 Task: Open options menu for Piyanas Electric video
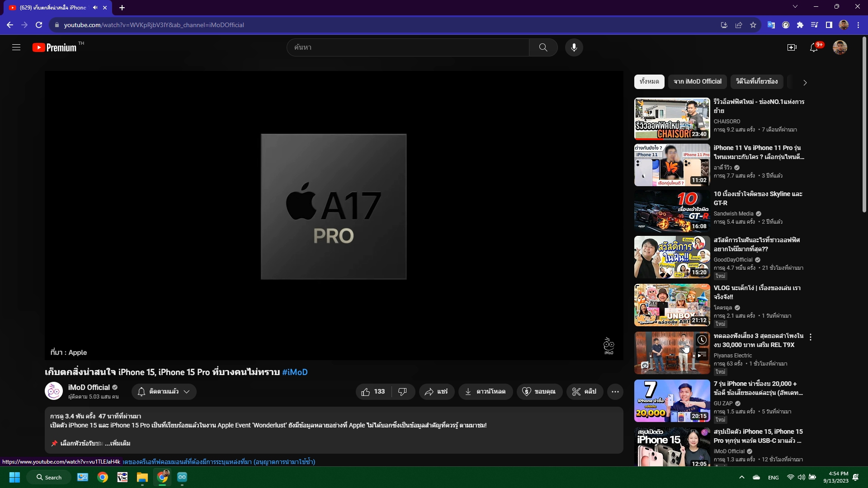tap(811, 337)
